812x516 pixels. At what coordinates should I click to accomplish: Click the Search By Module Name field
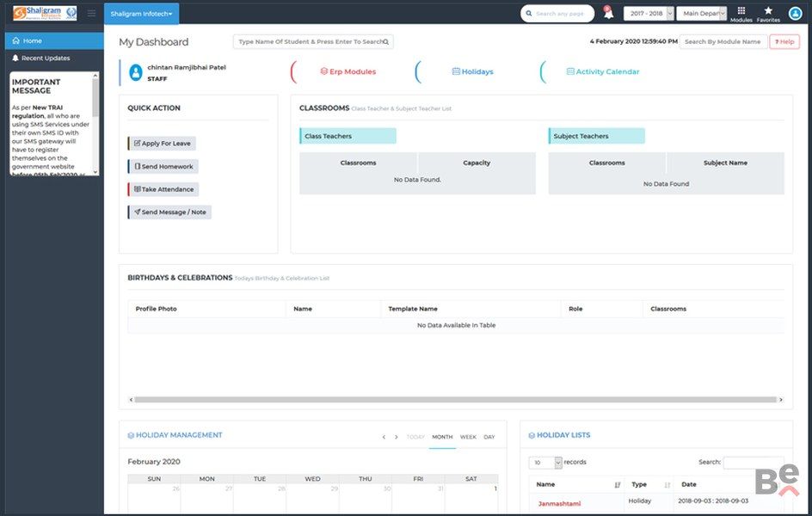tap(723, 42)
